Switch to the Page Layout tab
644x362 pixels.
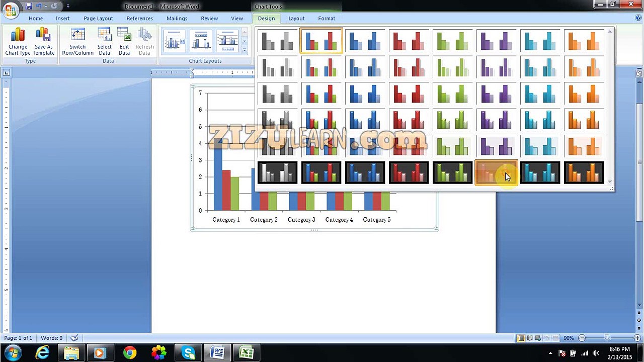pos(98,18)
